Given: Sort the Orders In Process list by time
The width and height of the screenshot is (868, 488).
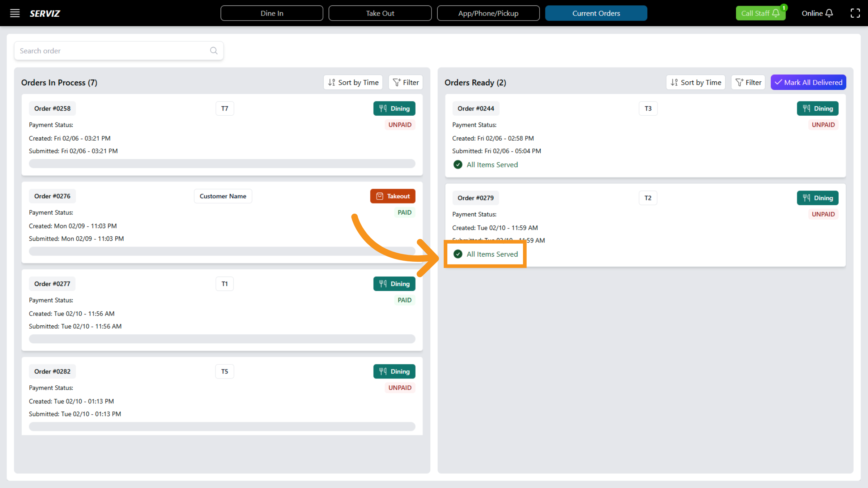Looking at the screenshot, I should point(353,82).
